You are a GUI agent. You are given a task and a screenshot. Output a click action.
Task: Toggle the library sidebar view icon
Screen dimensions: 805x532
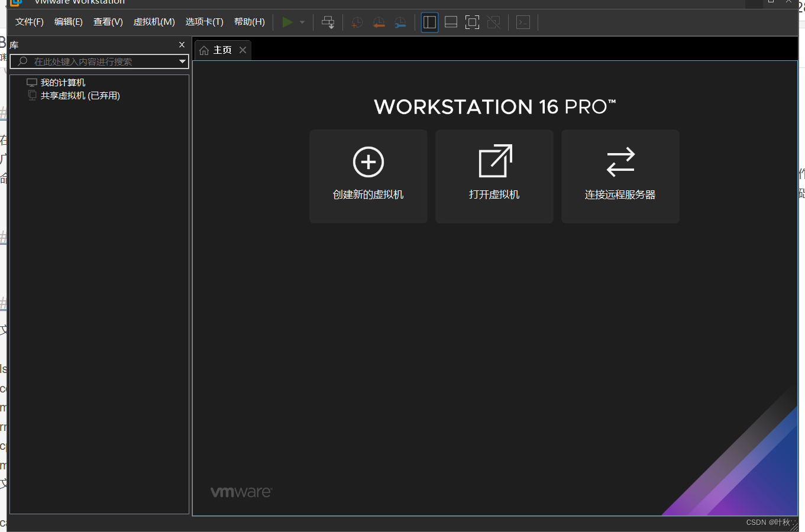click(430, 22)
